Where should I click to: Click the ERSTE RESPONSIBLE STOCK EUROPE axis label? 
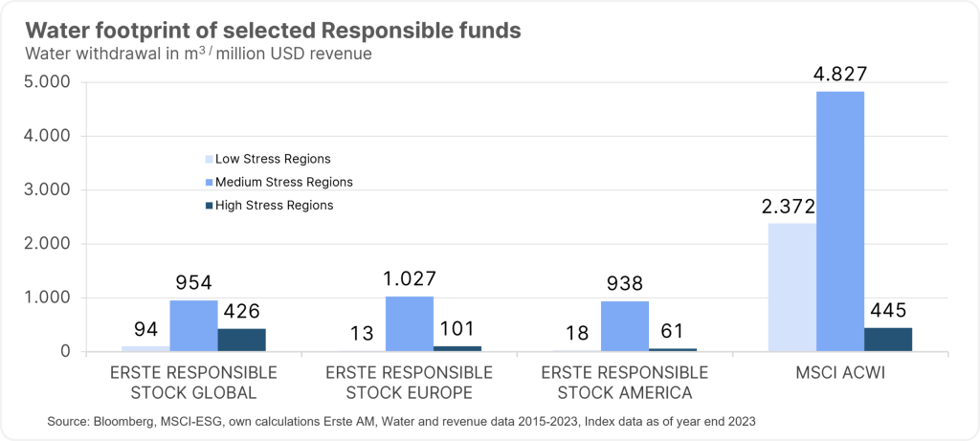coord(410,382)
